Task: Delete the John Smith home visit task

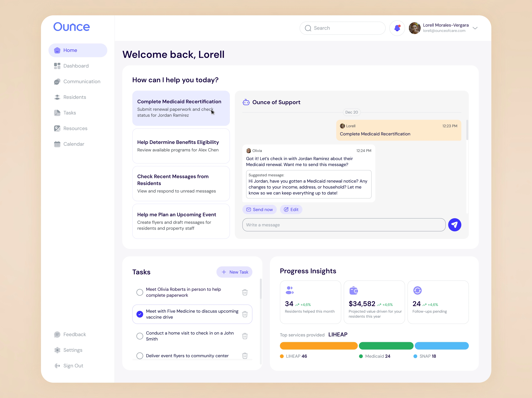Action: (245, 336)
